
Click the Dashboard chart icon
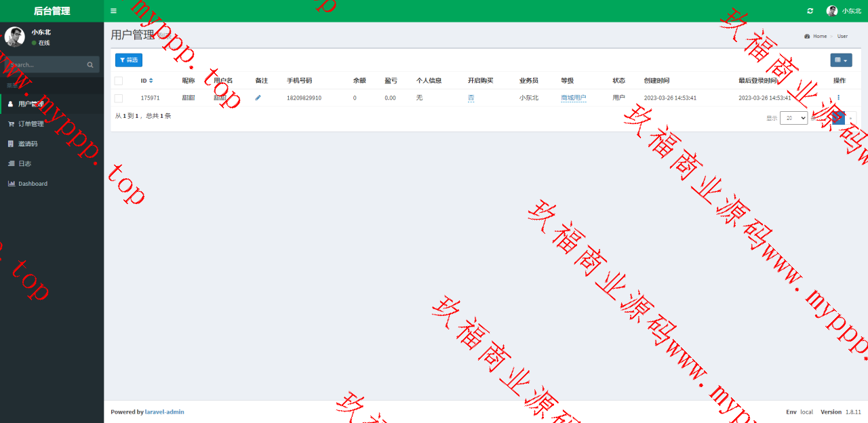pos(11,184)
